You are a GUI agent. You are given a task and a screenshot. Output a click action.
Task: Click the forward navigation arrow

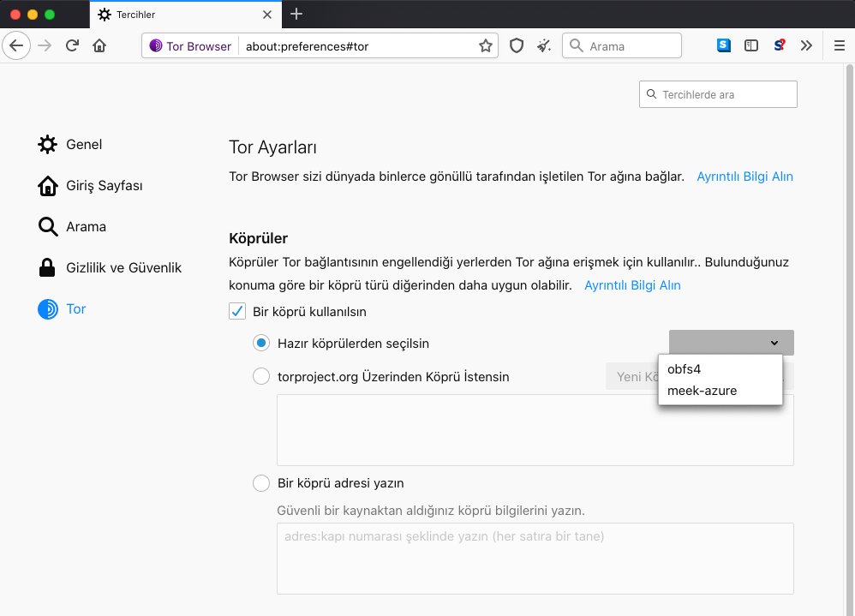click(x=45, y=45)
